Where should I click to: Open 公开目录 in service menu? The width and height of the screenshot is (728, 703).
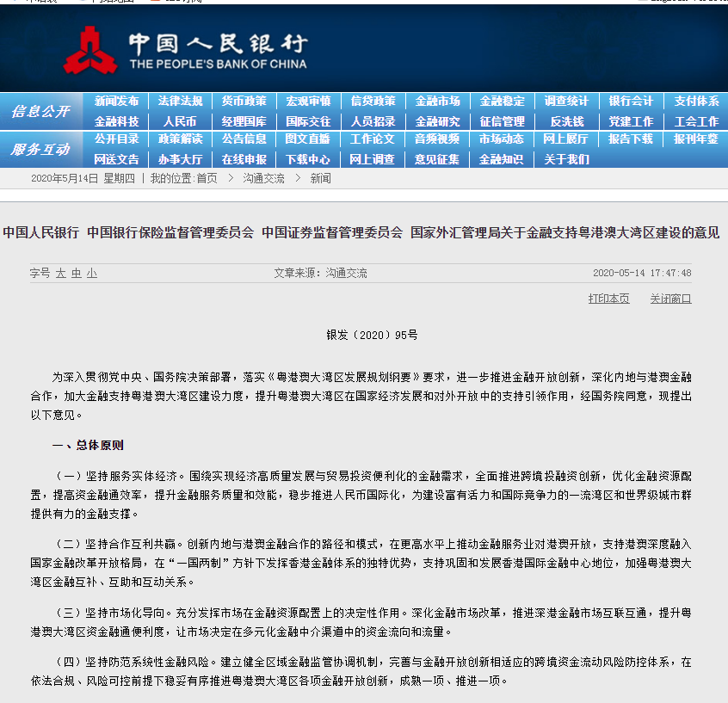click(x=116, y=139)
